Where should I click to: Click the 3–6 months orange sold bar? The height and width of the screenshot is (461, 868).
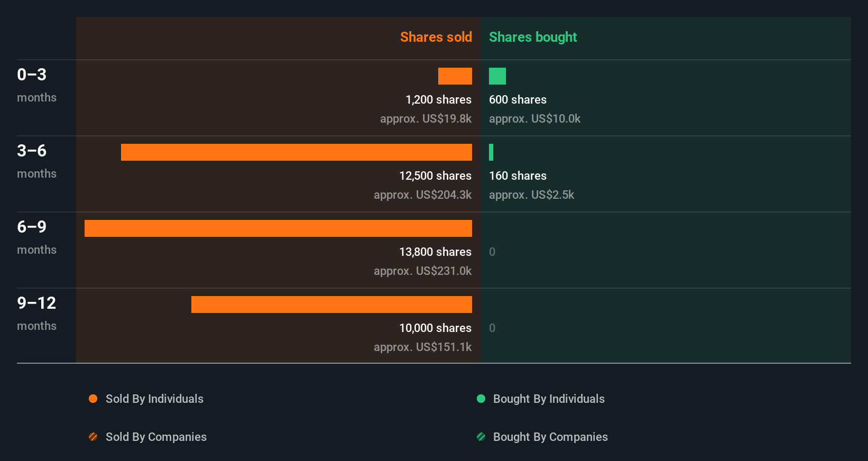(x=297, y=152)
